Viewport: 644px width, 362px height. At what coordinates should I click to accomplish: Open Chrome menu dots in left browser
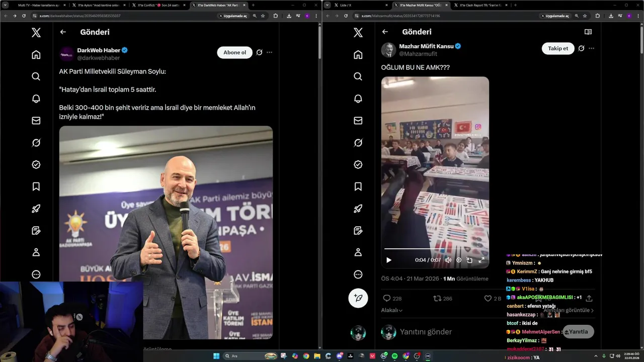tap(316, 16)
